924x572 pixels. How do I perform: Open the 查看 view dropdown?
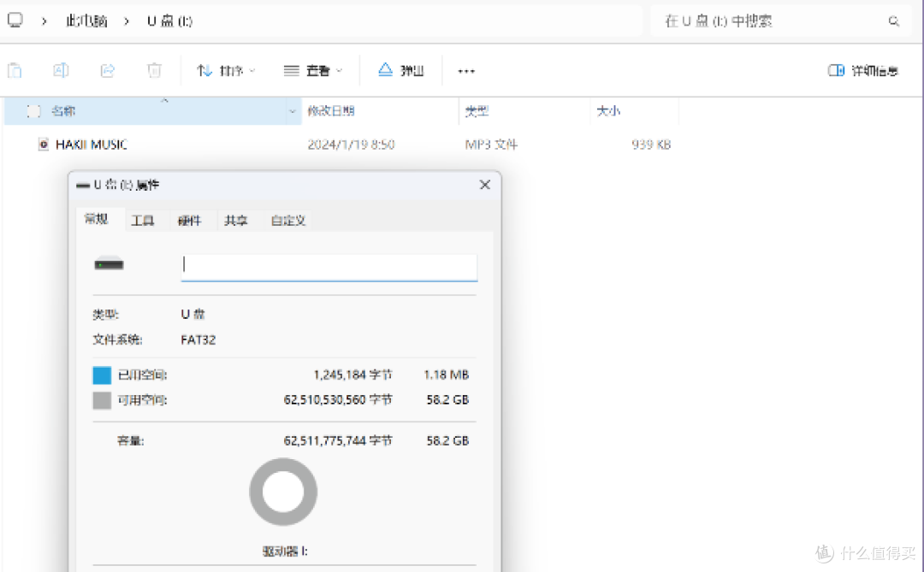click(x=312, y=71)
